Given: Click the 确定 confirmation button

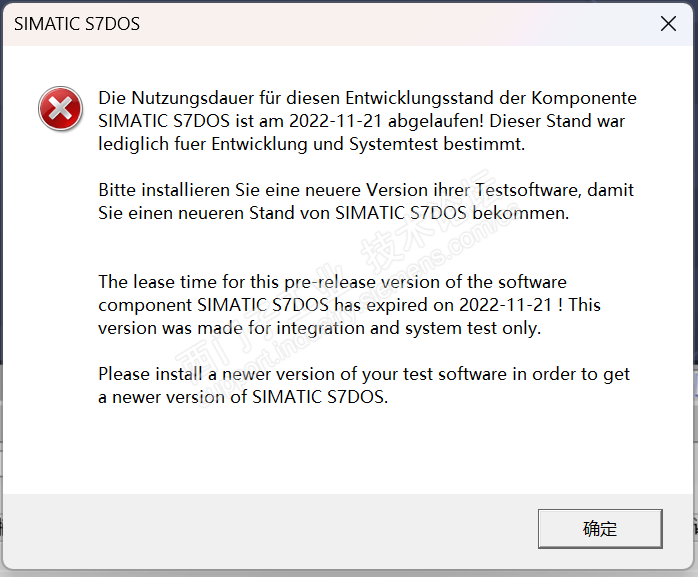Looking at the screenshot, I should pos(600,529).
